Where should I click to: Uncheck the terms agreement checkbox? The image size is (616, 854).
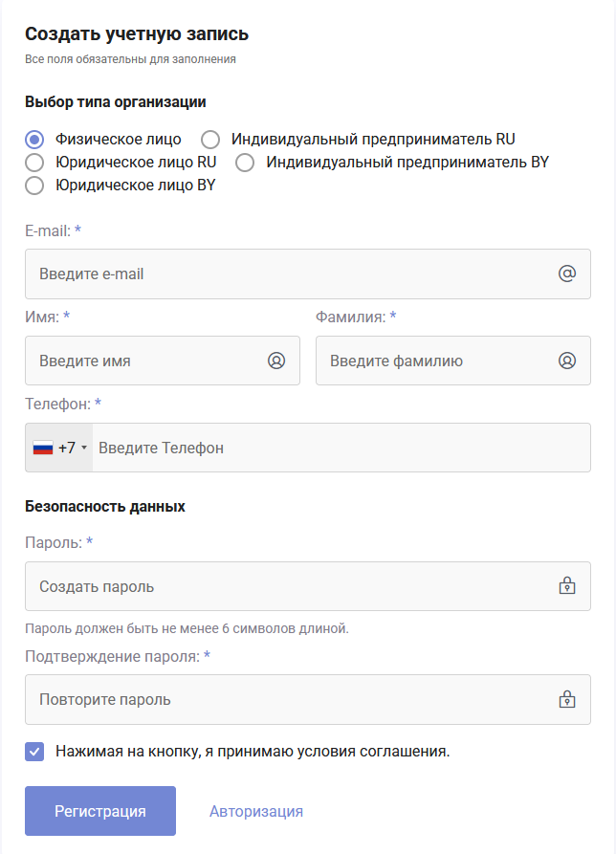click(34, 752)
